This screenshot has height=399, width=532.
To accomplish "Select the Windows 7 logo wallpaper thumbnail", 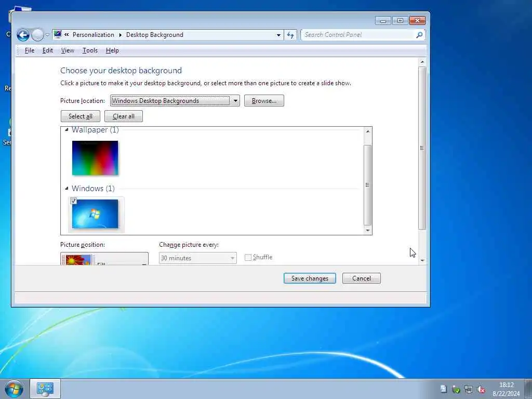I will point(95,214).
